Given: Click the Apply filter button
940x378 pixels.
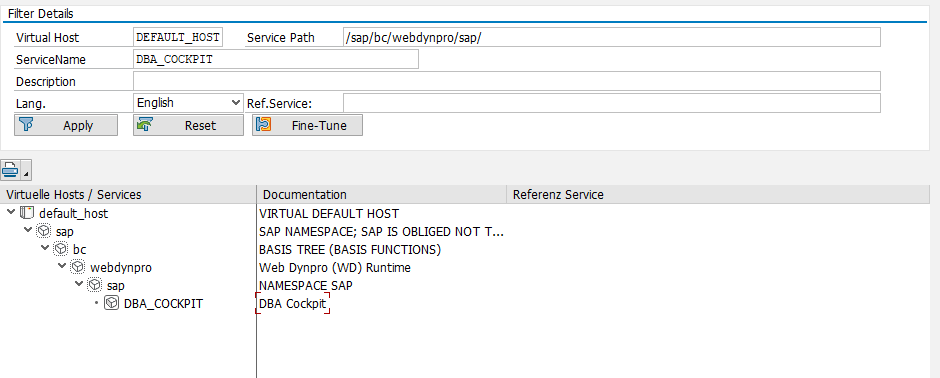Looking at the screenshot, I should (x=66, y=125).
